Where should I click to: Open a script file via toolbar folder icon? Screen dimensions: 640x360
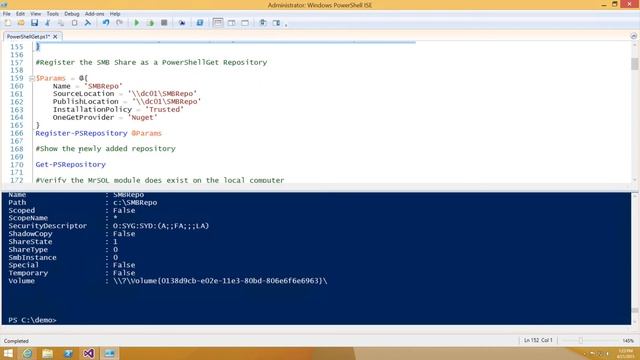21,23
